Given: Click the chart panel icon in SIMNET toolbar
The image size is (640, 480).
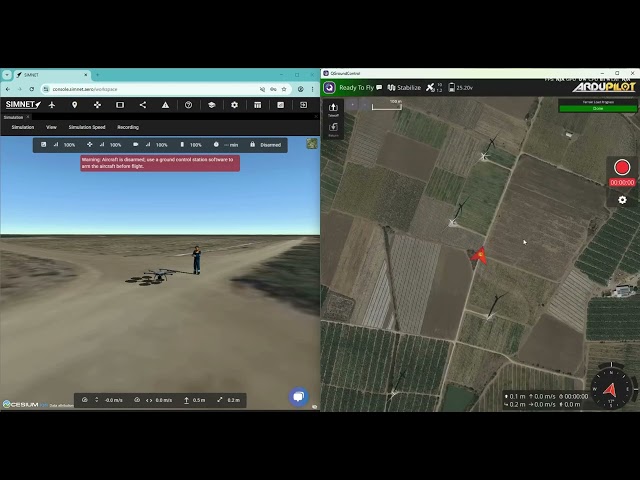Looking at the screenshot, I should pos(280,105).
